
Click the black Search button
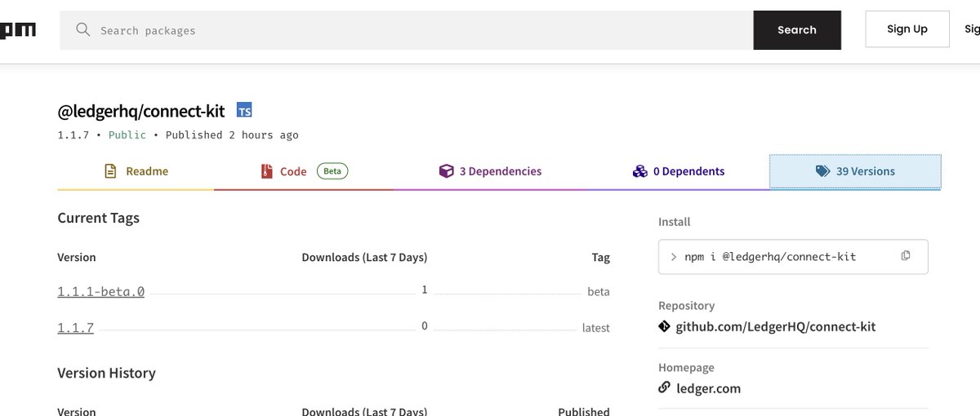coord(797,30)
